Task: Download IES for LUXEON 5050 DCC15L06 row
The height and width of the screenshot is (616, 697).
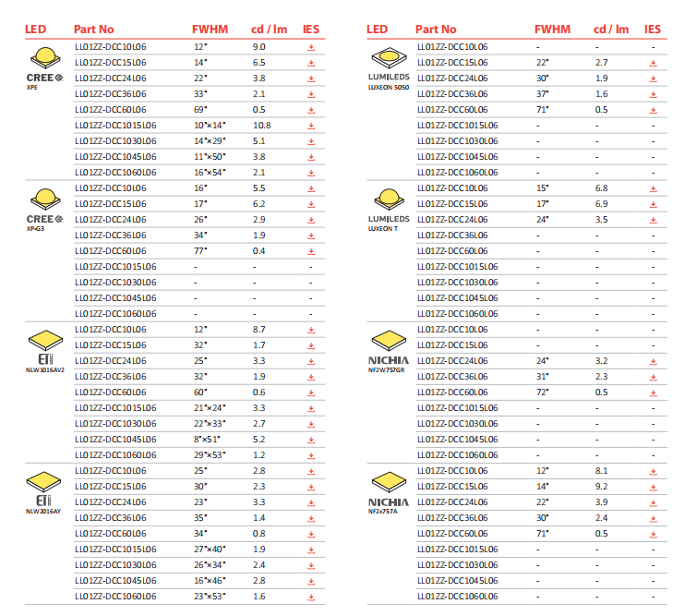Action: 653,63
